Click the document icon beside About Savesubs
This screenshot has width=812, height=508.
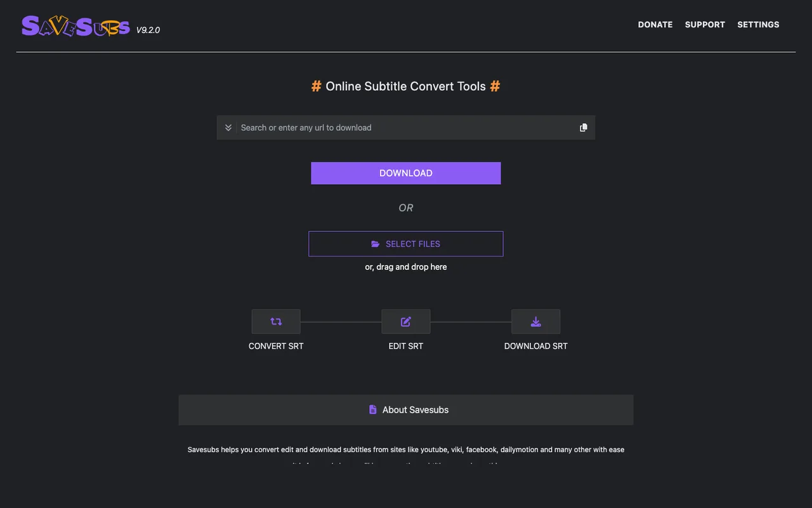[x=373, y=410]
